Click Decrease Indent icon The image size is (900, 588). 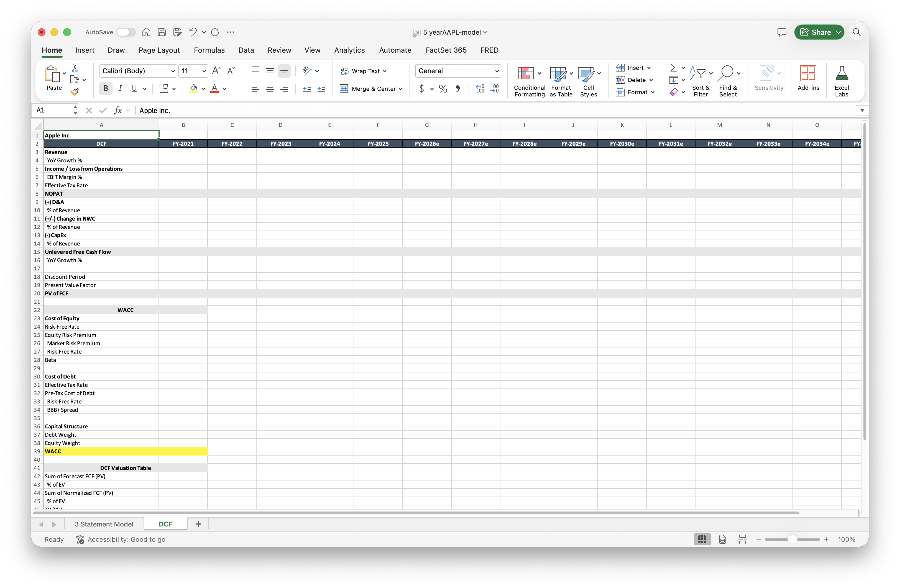click(307, 88)
